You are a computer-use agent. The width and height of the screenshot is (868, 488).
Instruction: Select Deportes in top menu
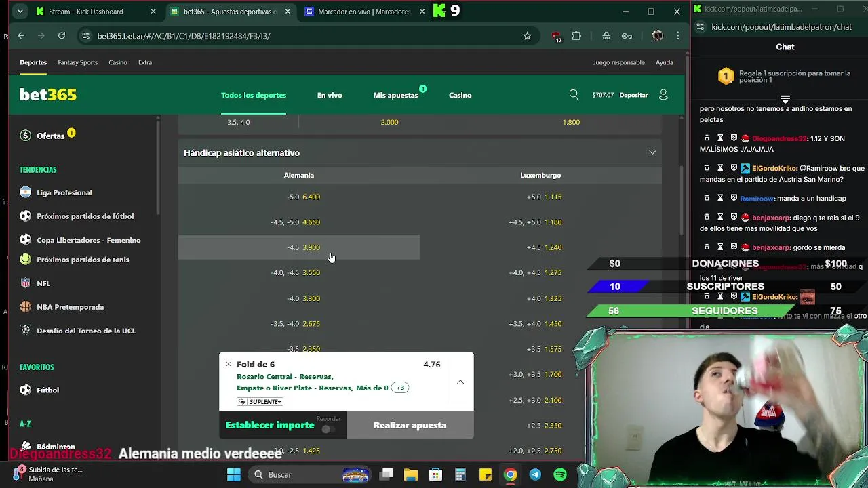(33, 62)
